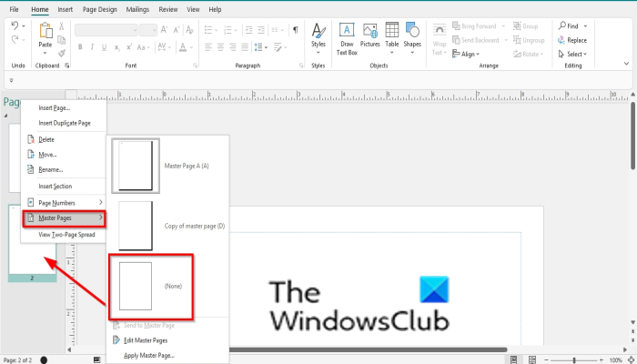Viewport: 637px width, 364px height.
Task: Click the Draw Text Box tool
Action: point(347,38)
